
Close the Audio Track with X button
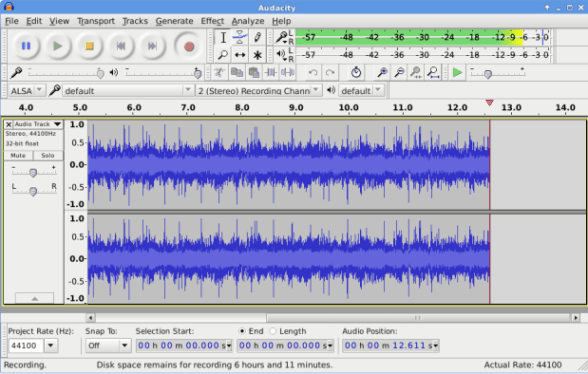pyautogui.click(x=9, y=124)
